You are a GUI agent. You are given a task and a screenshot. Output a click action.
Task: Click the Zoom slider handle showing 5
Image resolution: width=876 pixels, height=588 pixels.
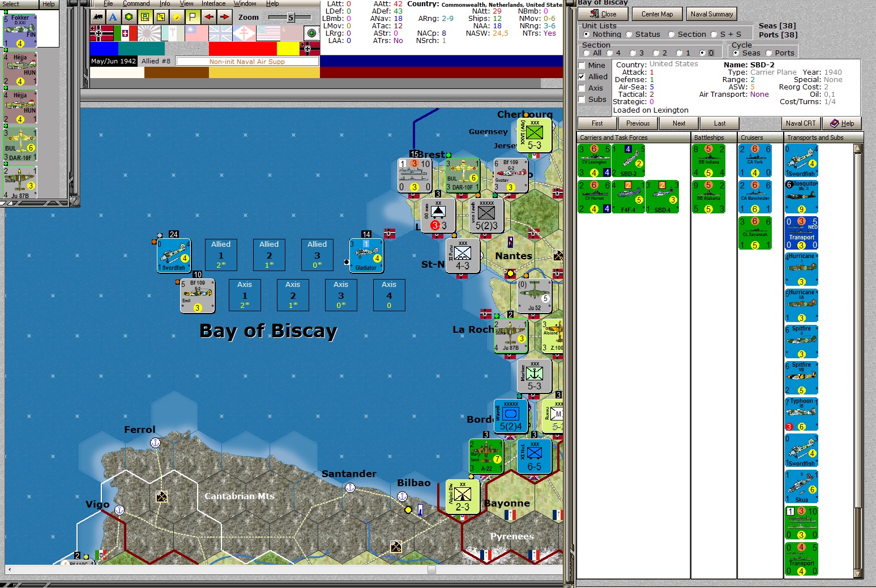[x=290, y=18]
